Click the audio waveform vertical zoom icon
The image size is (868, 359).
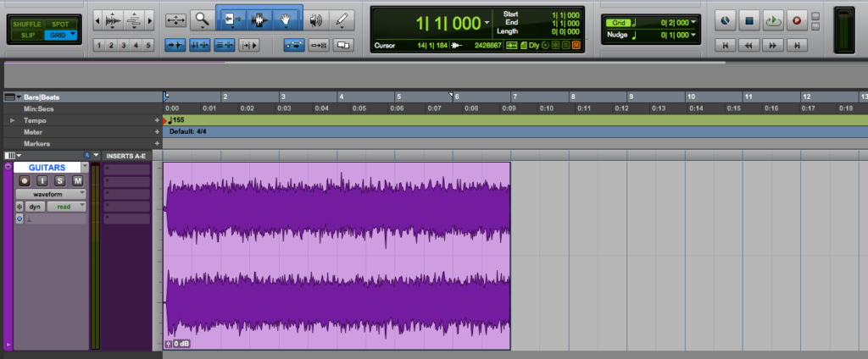(113, 21)
